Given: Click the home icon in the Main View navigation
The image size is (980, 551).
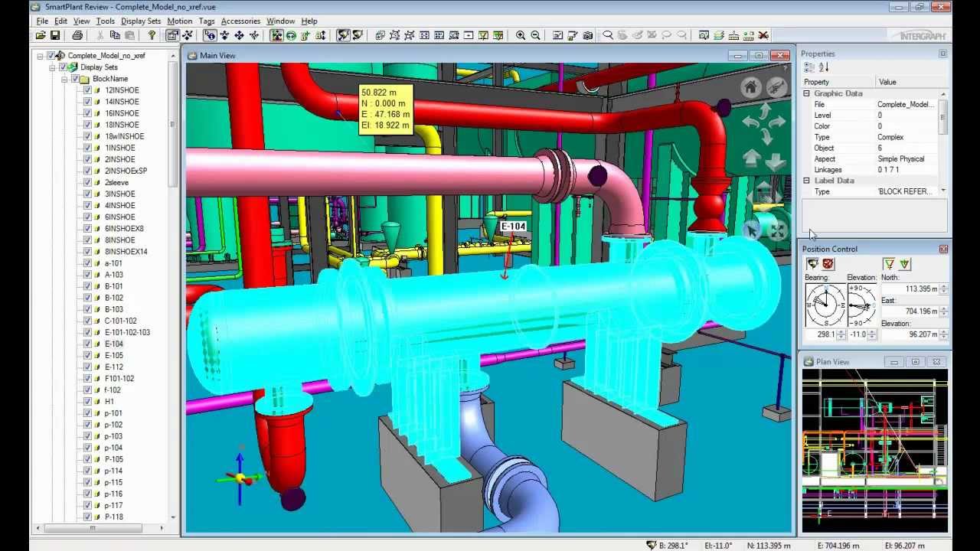Looking at the screenshot, I should point(751,86).
